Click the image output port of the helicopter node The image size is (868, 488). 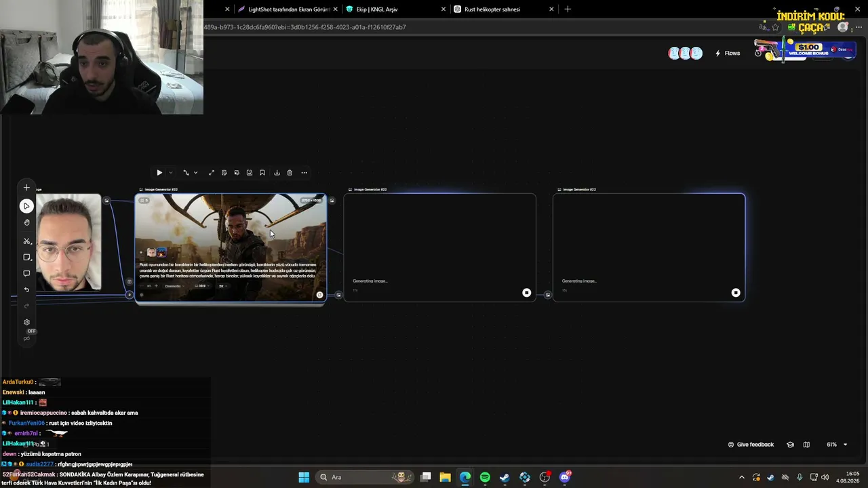(x=332, y=201)
